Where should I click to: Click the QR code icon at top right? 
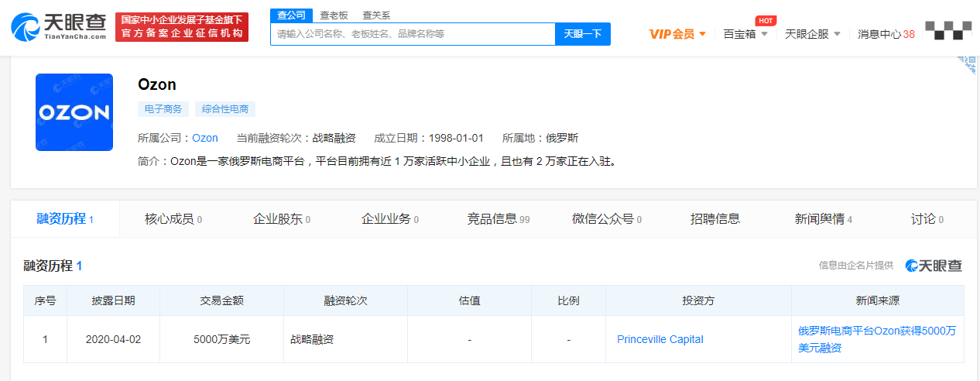pyautogui.click(x=967, y=63)
